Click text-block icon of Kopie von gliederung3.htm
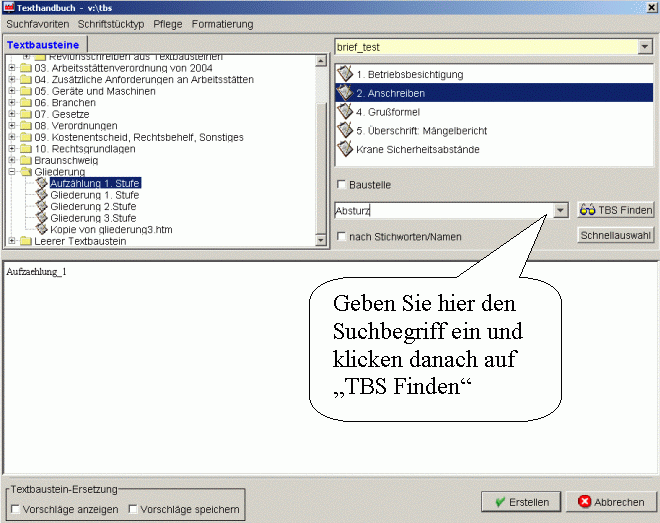 coord(42,229)
